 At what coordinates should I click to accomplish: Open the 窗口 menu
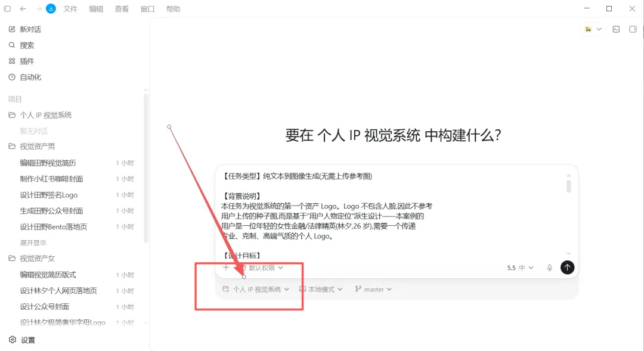pos(147,9)
